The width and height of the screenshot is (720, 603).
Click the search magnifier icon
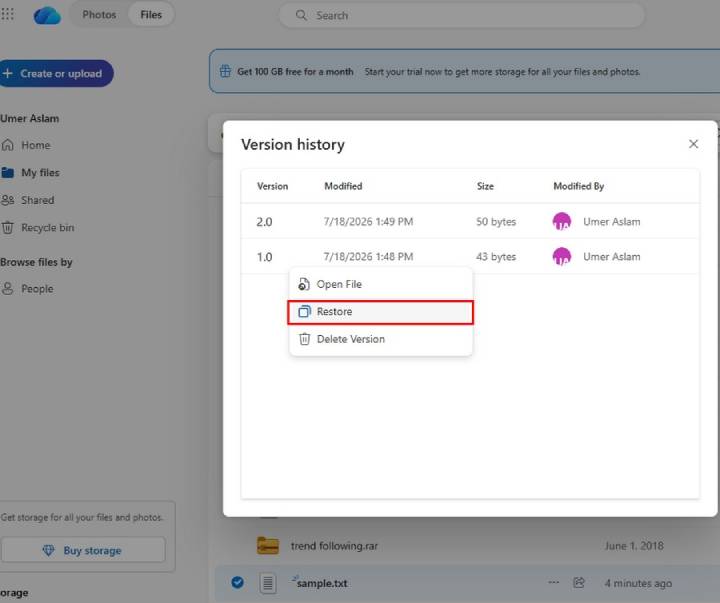(x=301, y=15)
